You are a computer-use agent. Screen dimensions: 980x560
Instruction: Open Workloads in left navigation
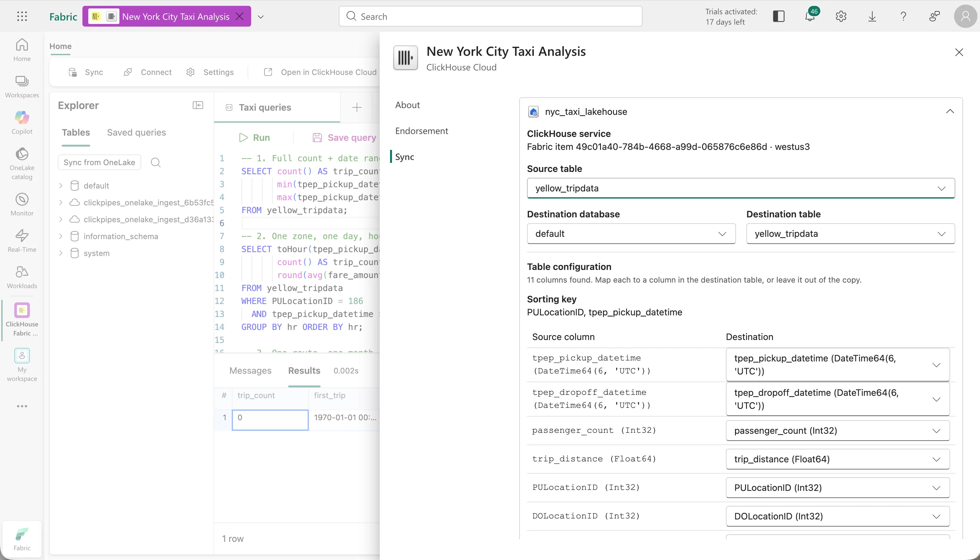[x=22, y=277]
